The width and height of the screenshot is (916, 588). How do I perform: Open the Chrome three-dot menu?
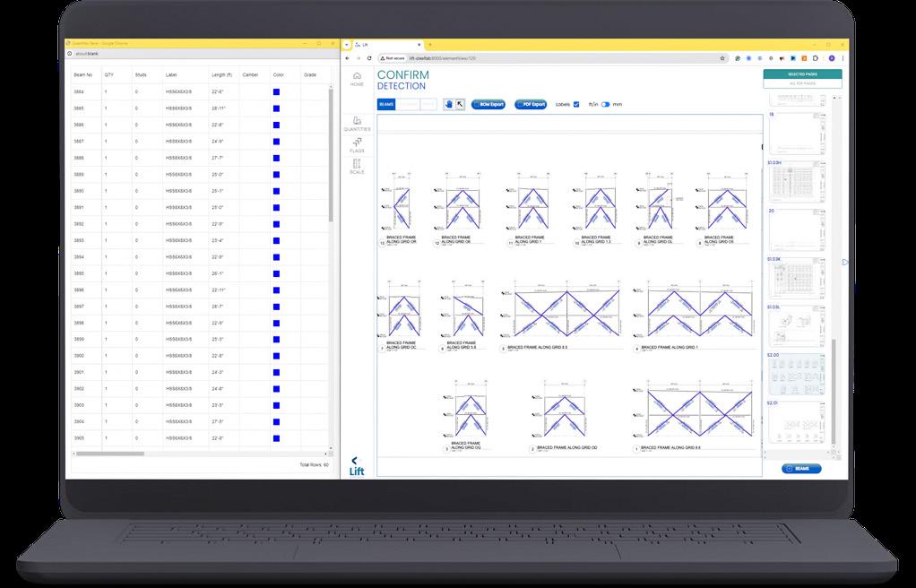pyautogui.click(x=843, y=58)
